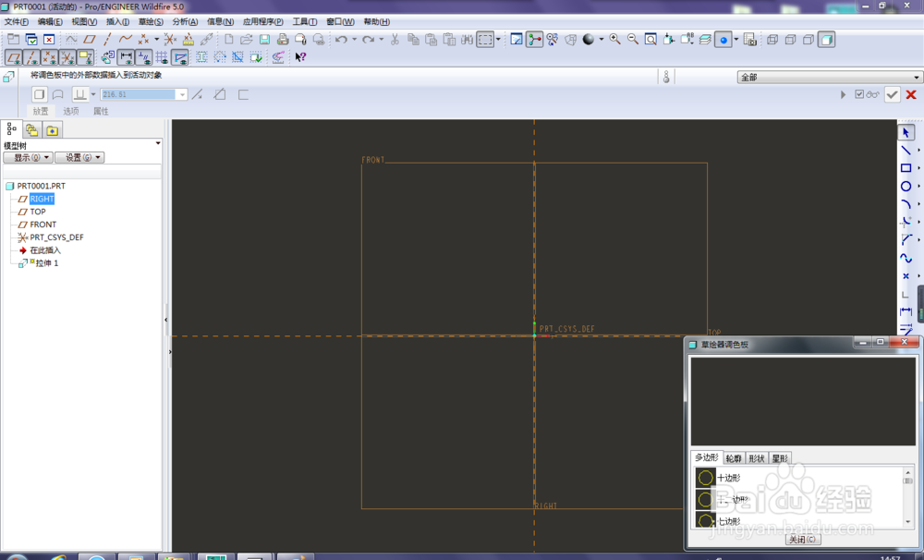The image size is (924, 560).
Task: Click the What's This help cursor icon
Action: click(x=300, y=57)
